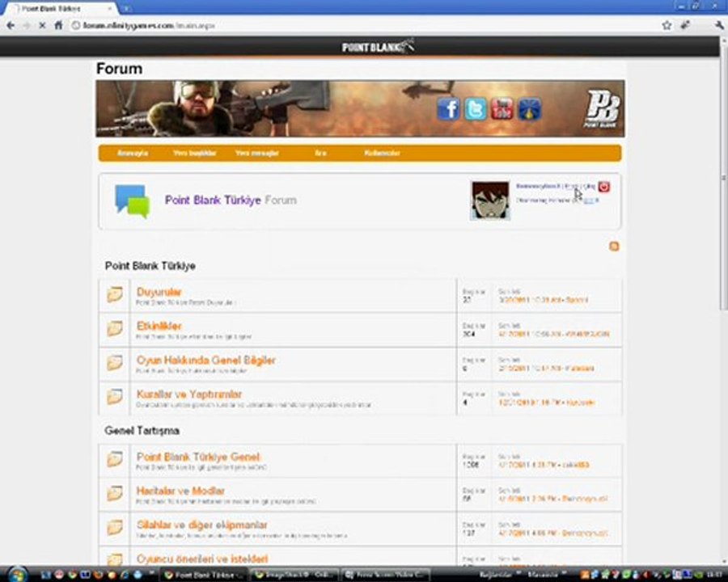Click the blue emblem icon beside YouTube
Image resolution: width=728 pixels, height=582 pixels.
coord(530,109)
